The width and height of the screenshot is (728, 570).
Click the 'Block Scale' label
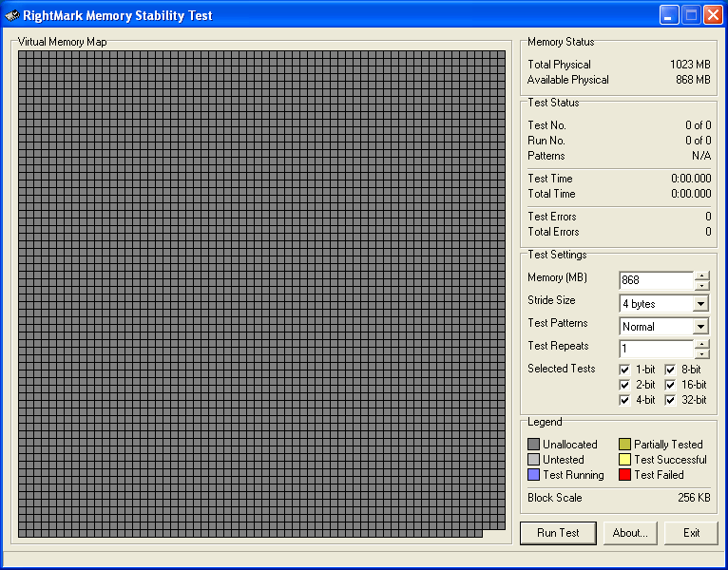[555, 498]
